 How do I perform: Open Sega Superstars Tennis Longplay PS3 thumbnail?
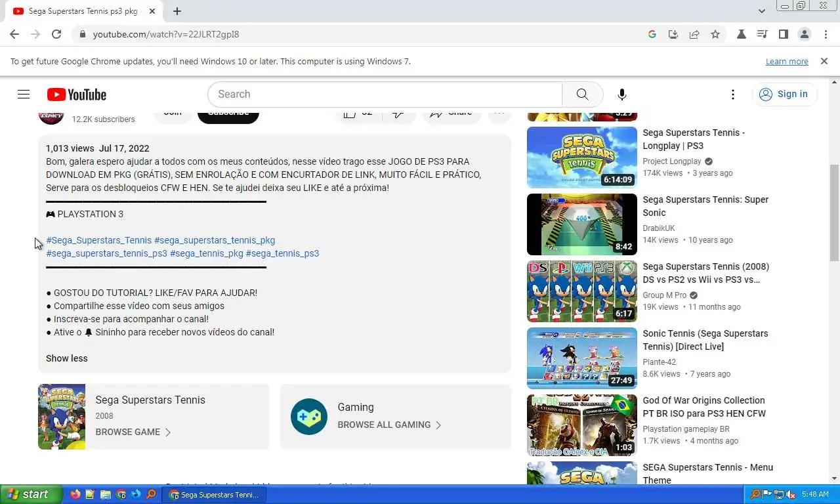click(582, 157)
